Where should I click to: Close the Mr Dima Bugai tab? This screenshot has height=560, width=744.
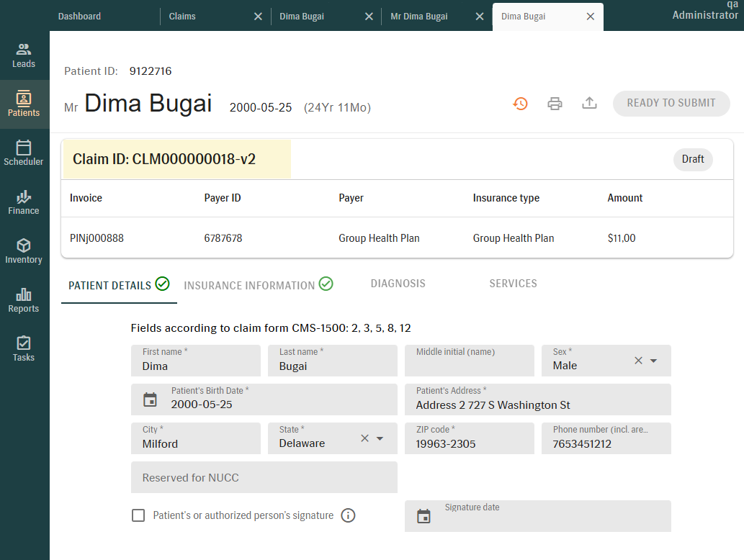(x=480, y=17)
